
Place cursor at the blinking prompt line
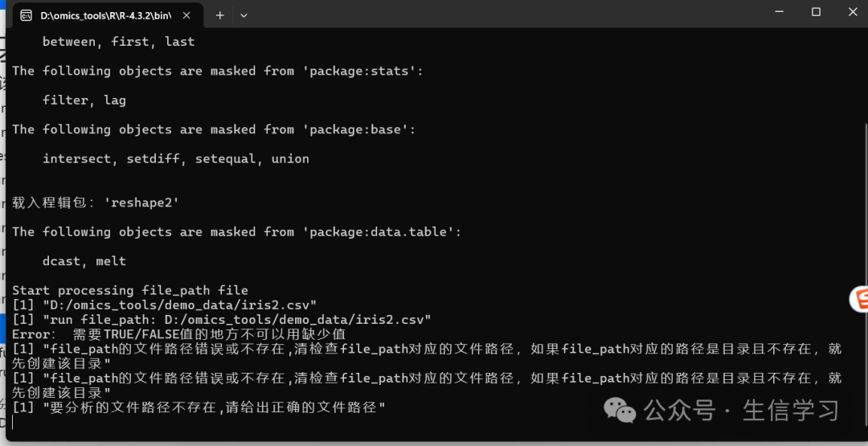point(13,423)
